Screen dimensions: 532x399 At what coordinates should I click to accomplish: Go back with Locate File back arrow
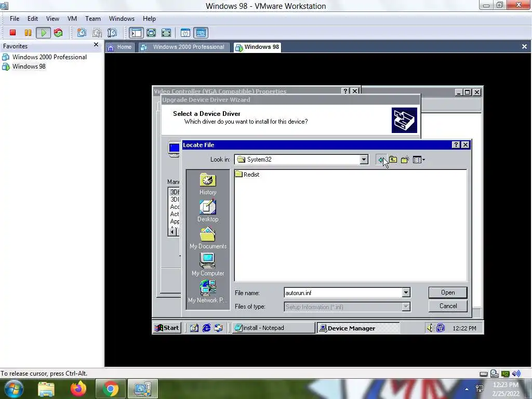click(381, 159)
